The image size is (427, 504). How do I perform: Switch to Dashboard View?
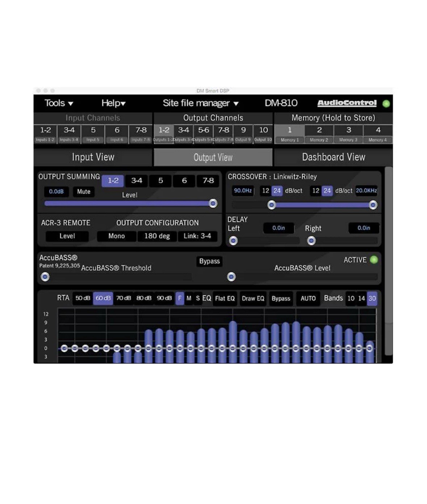[333, 157]
